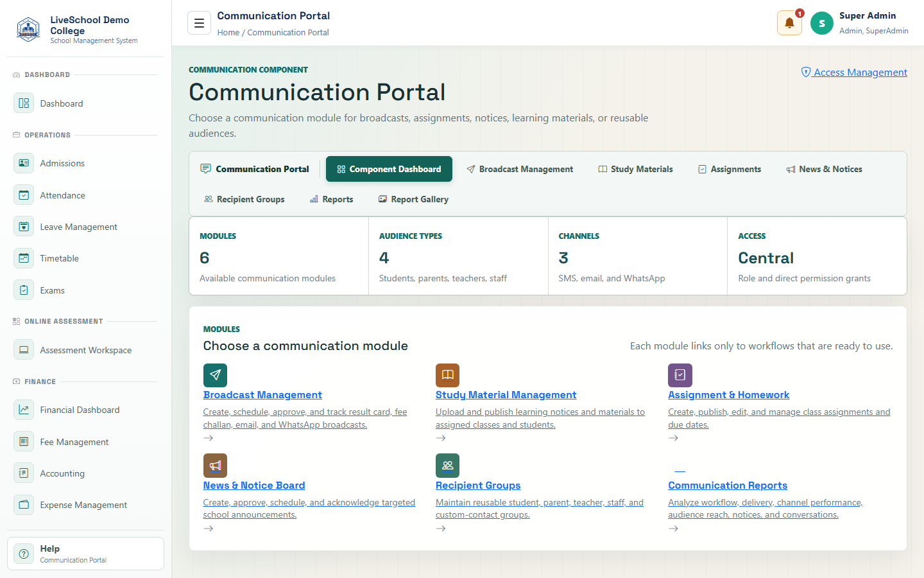Select the Component Dashboard tab
Screen dimensions: 924x578
click(x=389, y=169)
